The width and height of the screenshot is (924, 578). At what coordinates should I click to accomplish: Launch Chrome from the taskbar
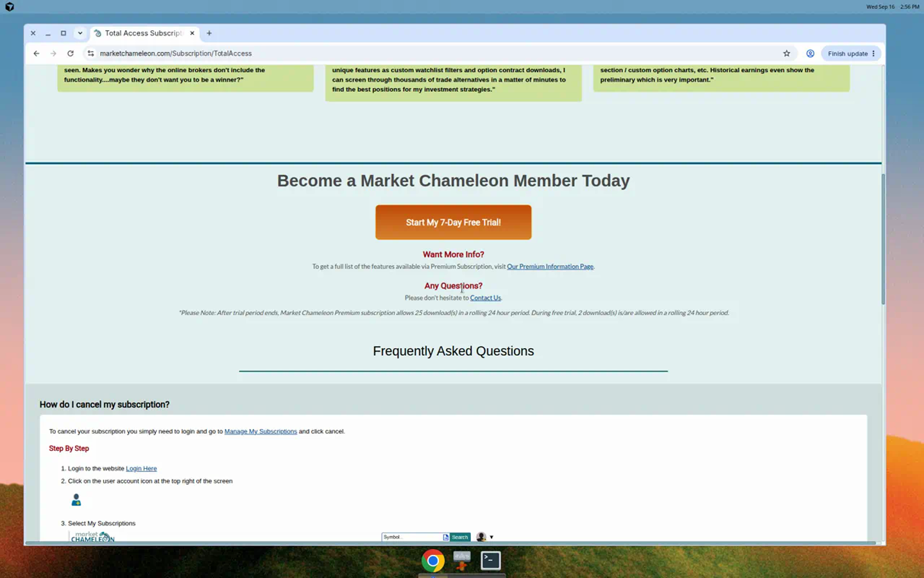click(x=433, y=561)
